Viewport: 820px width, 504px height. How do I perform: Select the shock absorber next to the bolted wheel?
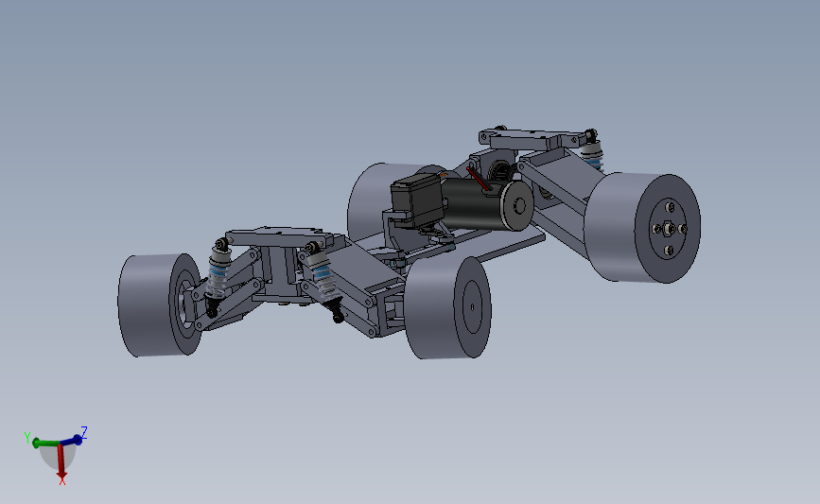[x=593, y=150]
